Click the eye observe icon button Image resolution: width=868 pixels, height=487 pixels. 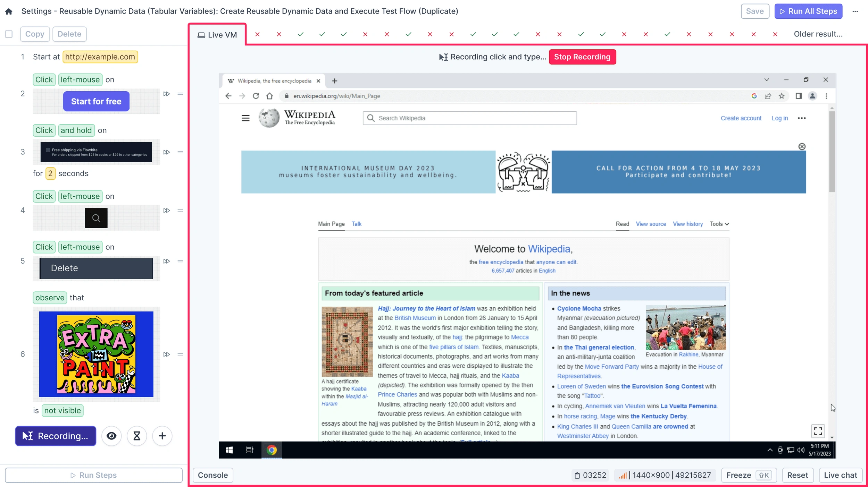pos(111,436)
